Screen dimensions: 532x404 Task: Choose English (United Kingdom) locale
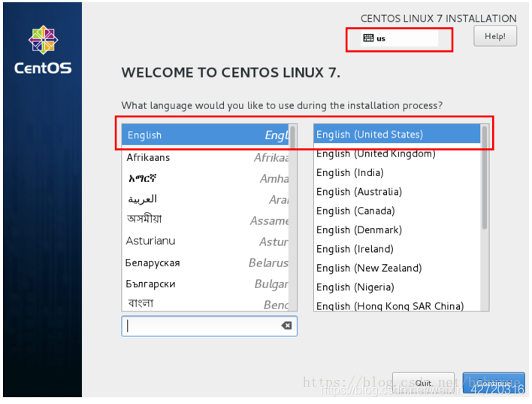[x=397, y=153]
